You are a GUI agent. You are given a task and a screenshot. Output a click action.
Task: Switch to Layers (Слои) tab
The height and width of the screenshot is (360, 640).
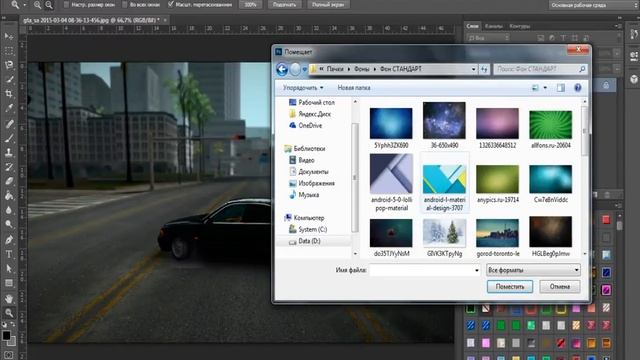472,26
